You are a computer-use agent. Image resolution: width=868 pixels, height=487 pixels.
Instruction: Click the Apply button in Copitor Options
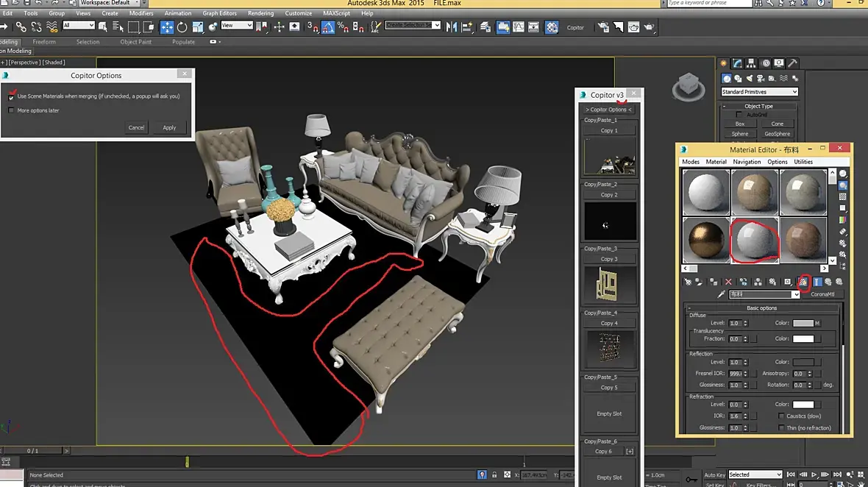pos(169,127)
